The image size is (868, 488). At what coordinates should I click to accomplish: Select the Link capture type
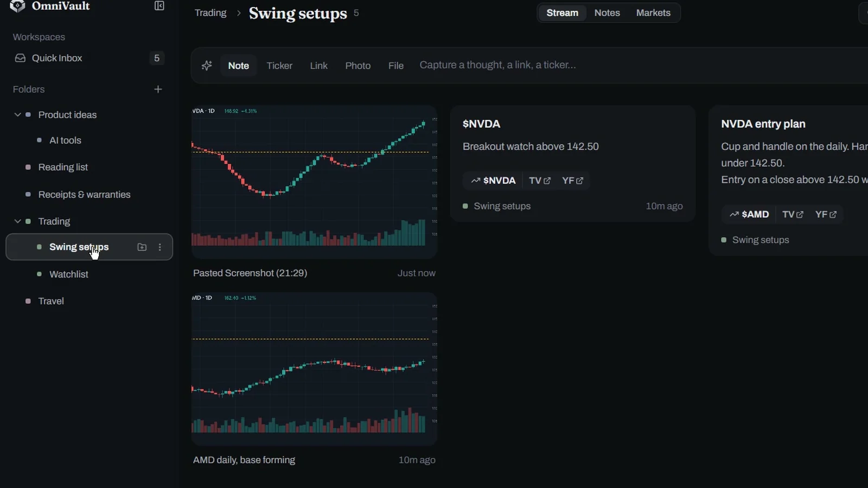318,66
